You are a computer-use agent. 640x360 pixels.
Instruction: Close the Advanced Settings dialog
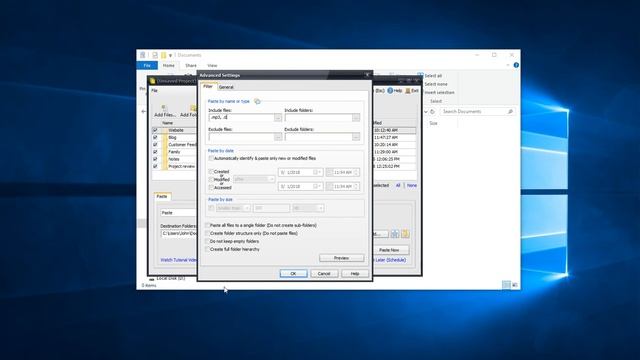tap(367, 75)
